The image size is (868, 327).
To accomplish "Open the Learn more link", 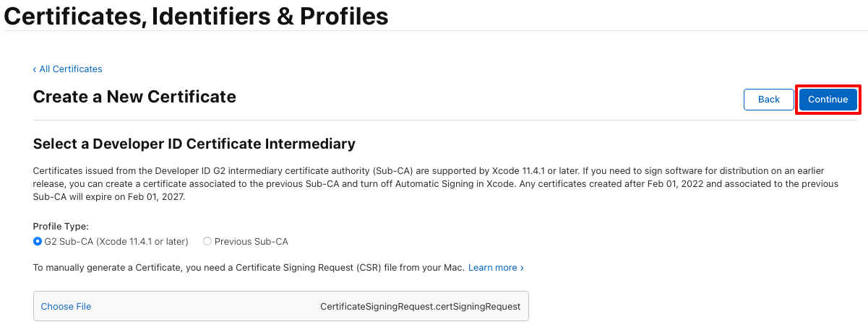I will click(x=492, y=268).
